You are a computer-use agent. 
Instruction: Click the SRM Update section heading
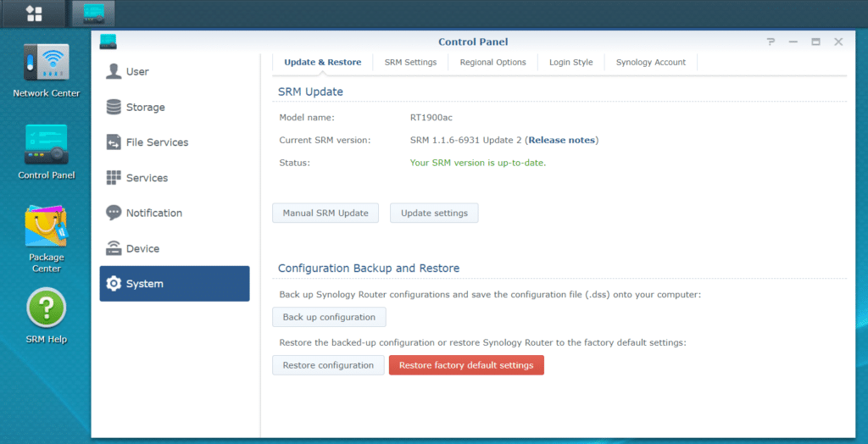(x=310, y=92)
